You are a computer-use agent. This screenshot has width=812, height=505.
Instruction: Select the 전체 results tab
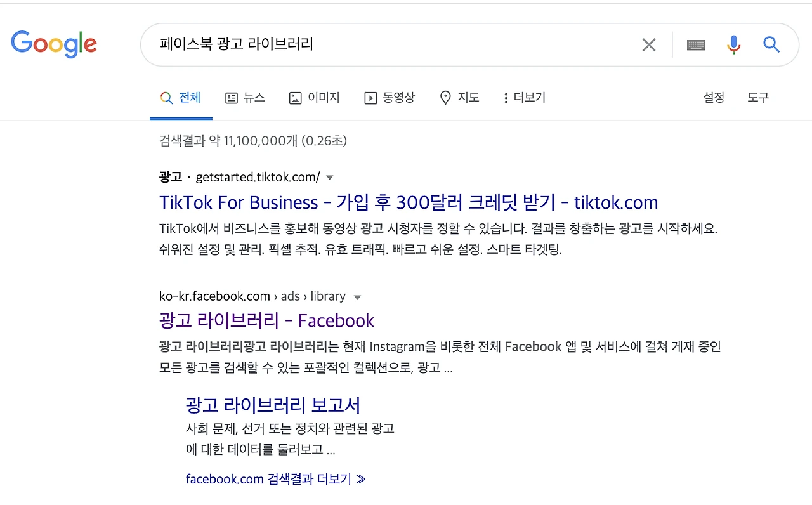181,98
